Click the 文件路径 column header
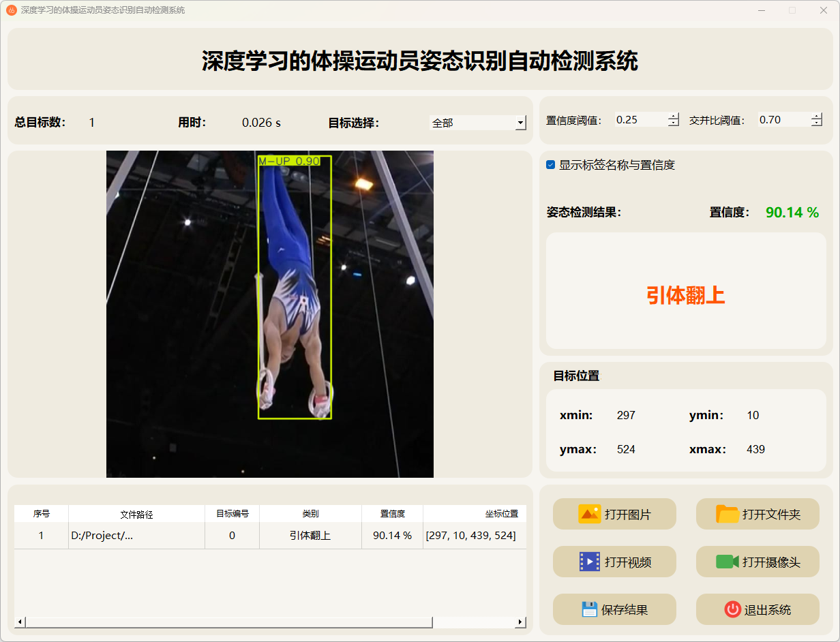 pos(136,514)
